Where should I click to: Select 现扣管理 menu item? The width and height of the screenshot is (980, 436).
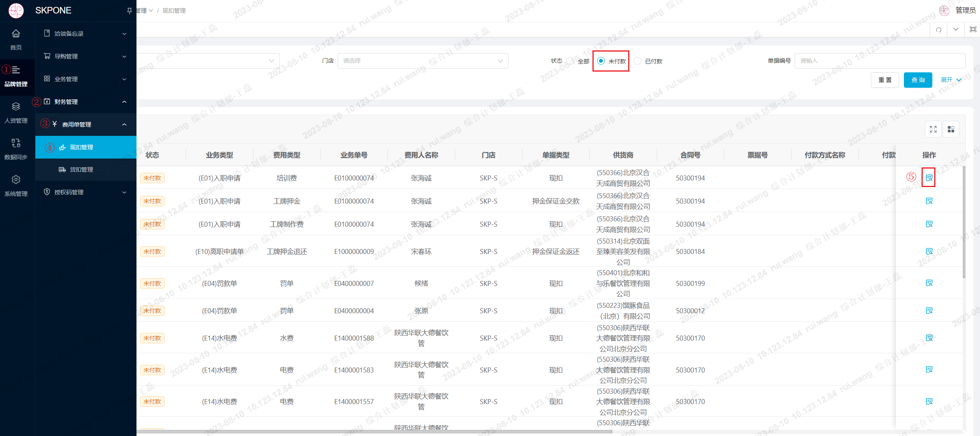click(81, 147)
